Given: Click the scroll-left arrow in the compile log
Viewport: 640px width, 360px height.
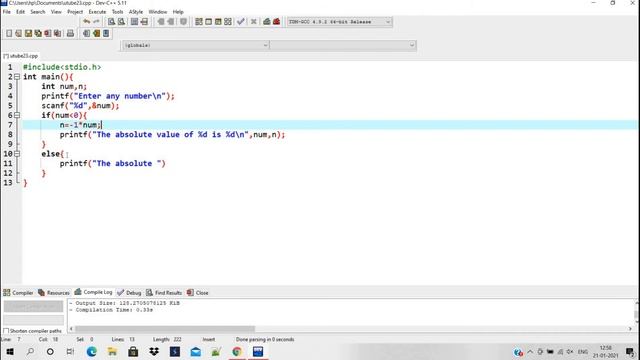Looking at the screenshot, I should click(x=71, y=329).
